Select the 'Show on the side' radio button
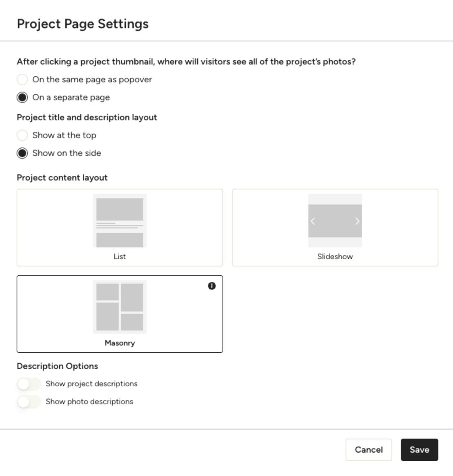Screen dimensions: 453x476 (22, 153)
